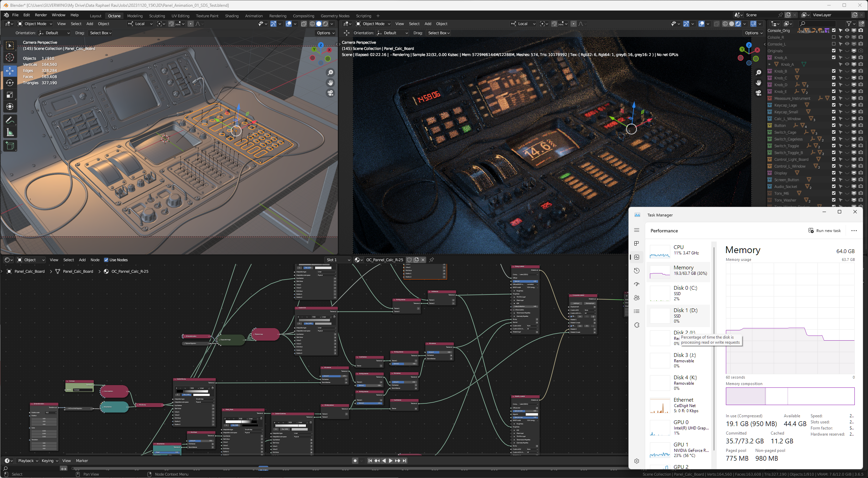Select the Scale tool in left toolbar
Viewport: 868px width, 478px height.
pos(10,95)
